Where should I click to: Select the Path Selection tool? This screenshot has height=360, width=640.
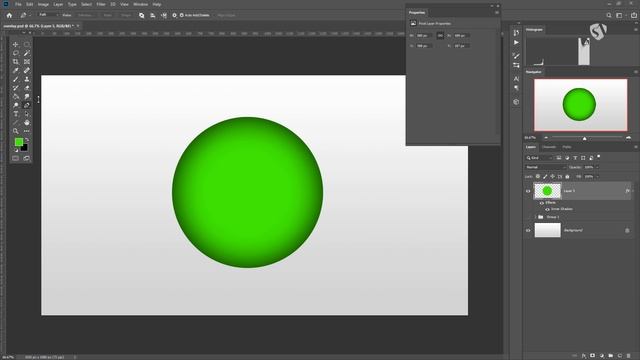click(x=27, y=114)
